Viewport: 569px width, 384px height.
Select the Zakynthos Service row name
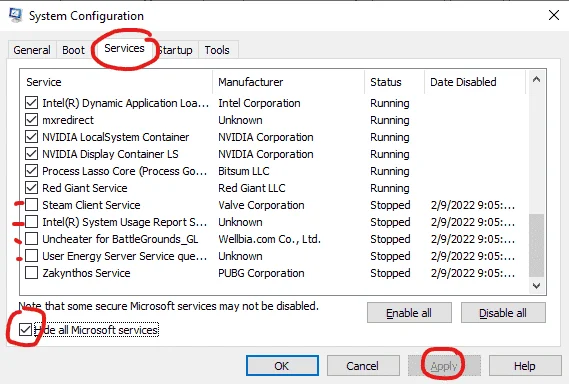click(86, 273)
